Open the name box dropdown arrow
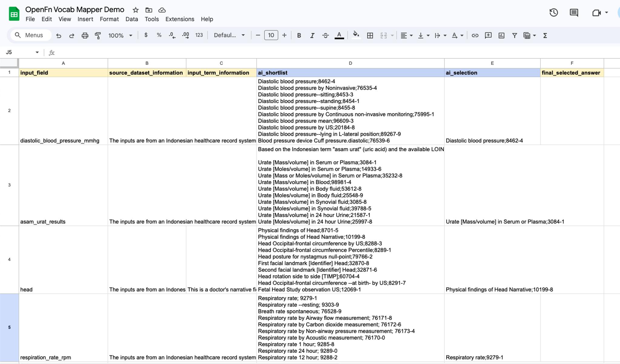The width and height of the screenshot is (620, 364). pos(37,52)
